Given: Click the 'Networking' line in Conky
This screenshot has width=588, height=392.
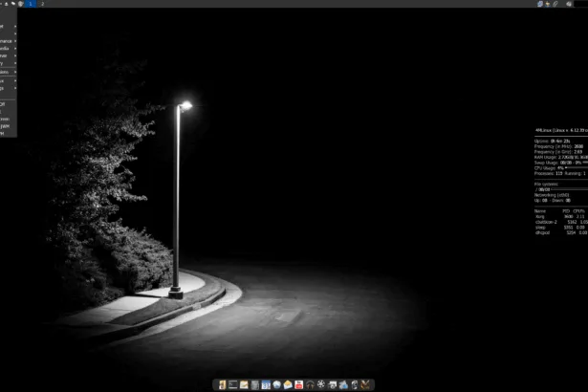Looking at the screenshot, I should (x=552, y=195).
